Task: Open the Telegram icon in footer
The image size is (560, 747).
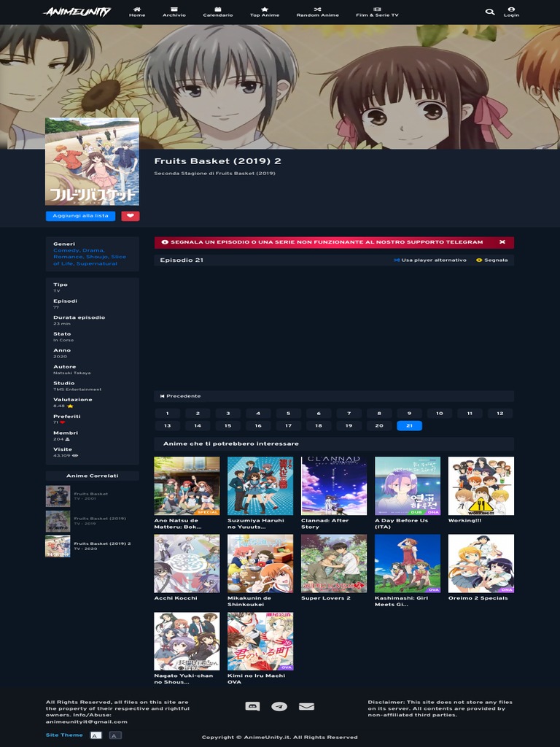Action: 279,706
